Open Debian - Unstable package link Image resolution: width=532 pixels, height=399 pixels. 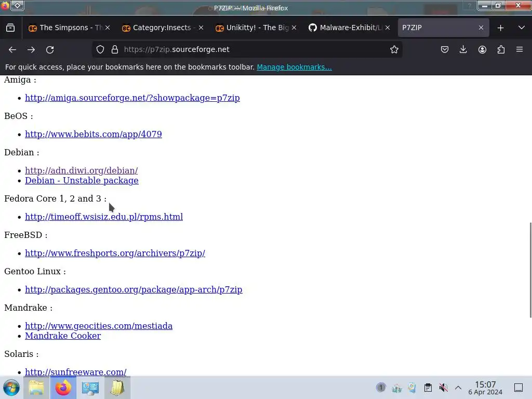(x=82, y=180)
